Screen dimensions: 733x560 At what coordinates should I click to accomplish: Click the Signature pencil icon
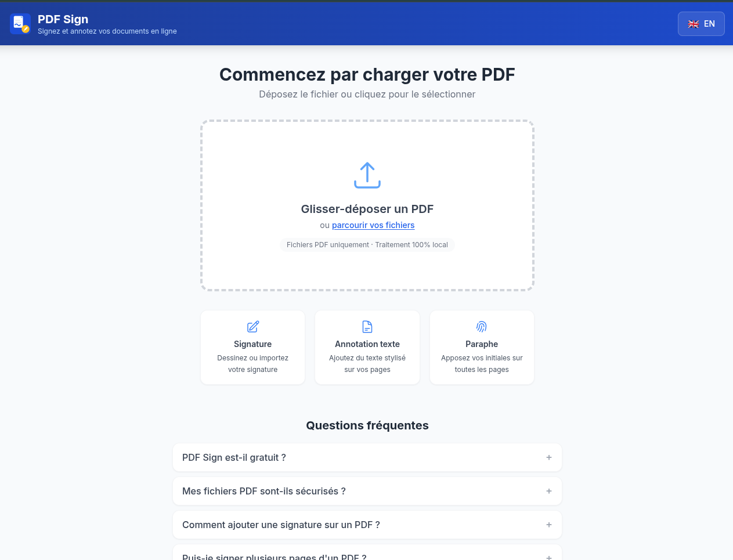point(253,327)
